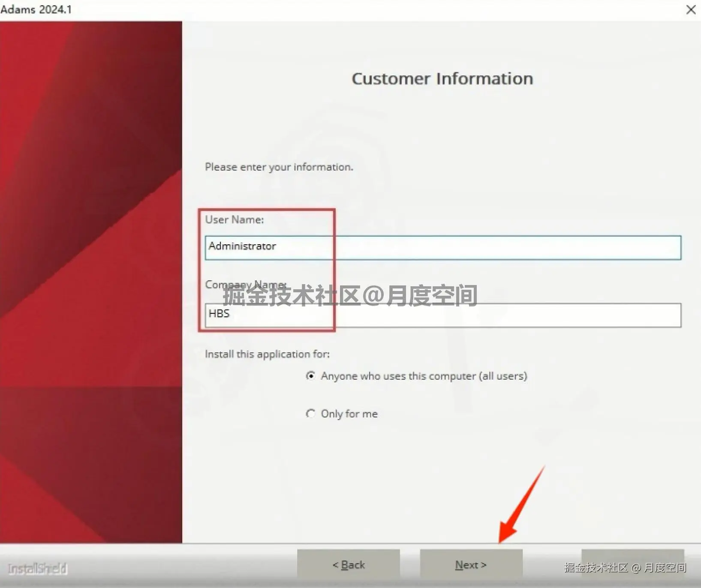The height and width of the screenshot is (588, 701).
Task: Click the 'Install this application for:' label
Action: click(x=267, y=354)
